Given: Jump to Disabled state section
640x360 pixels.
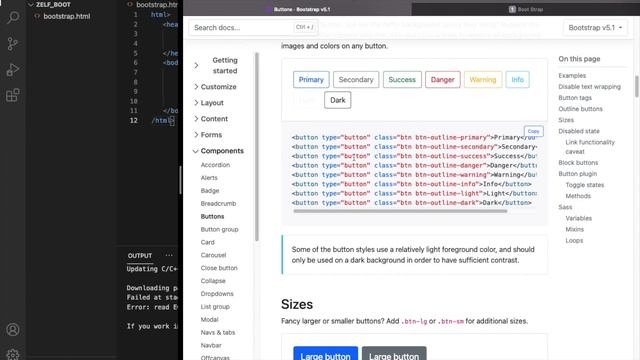Looking at the screenshot, I should pos(579,131).
